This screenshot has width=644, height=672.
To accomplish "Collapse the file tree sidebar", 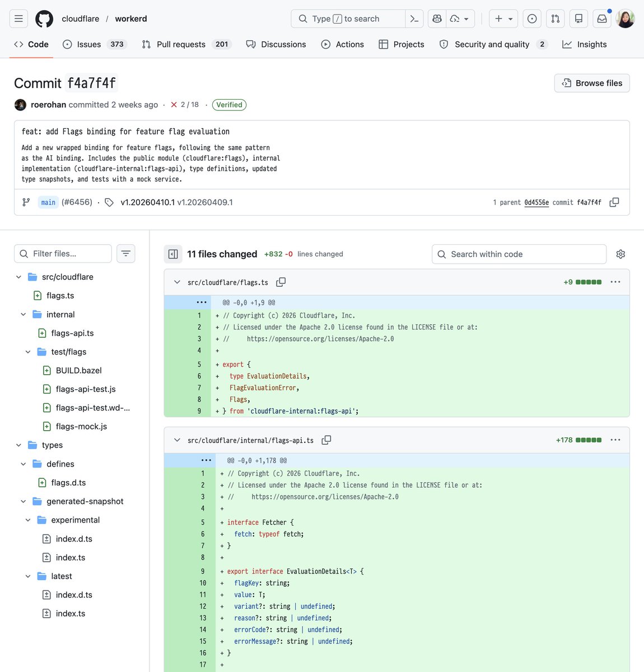I will (x=173, y=254).
